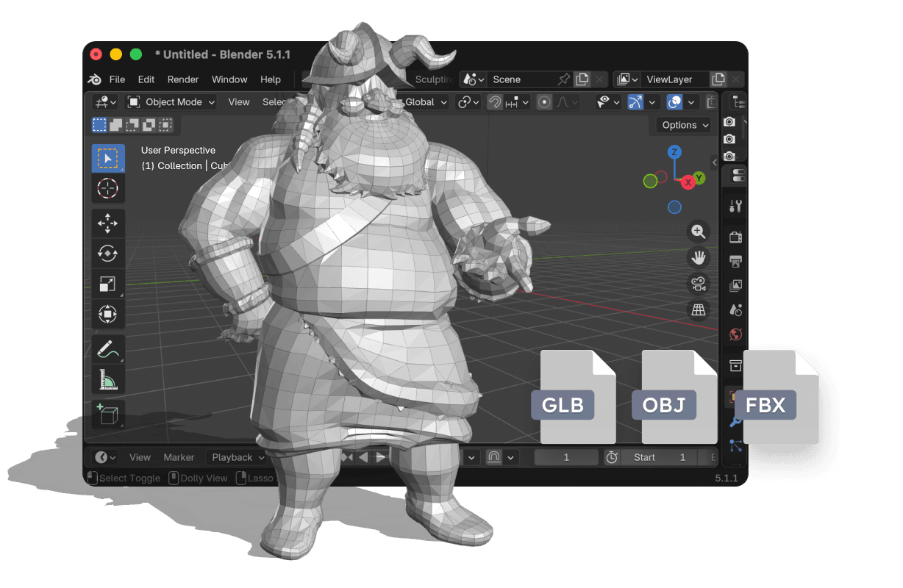
Task: Open the Render menu
Action: [x=183, y=79]
